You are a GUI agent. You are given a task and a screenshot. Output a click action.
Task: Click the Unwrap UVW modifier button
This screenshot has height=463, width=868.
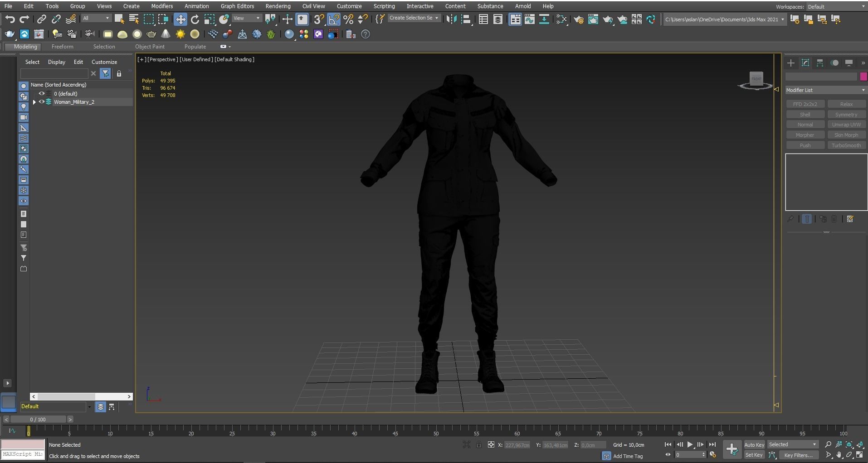click(846, 125)
